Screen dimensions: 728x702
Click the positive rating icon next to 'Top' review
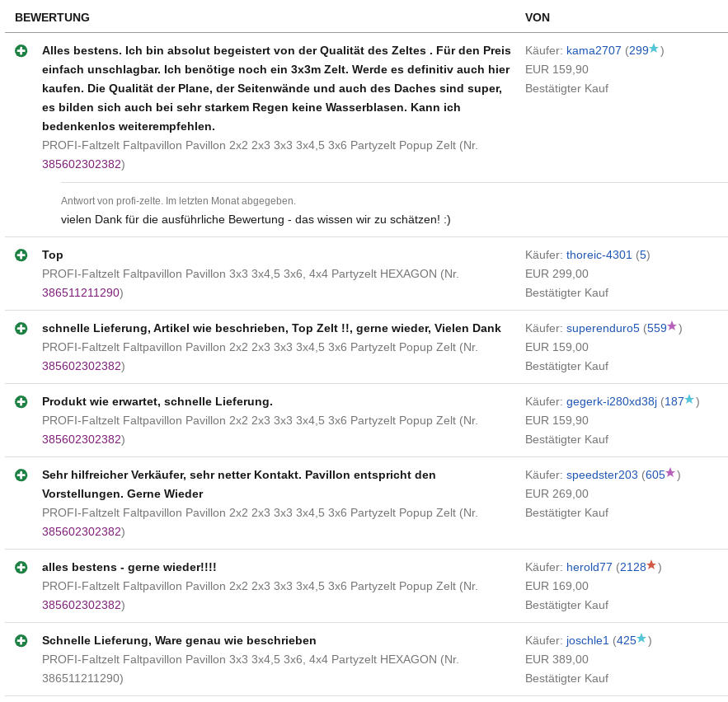[21, 255]
